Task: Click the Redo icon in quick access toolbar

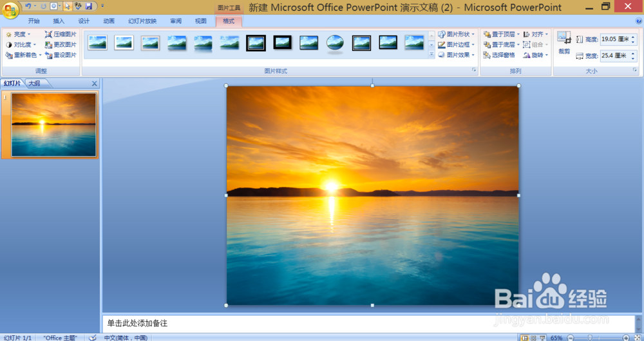Action: click(x=43, y=6)
